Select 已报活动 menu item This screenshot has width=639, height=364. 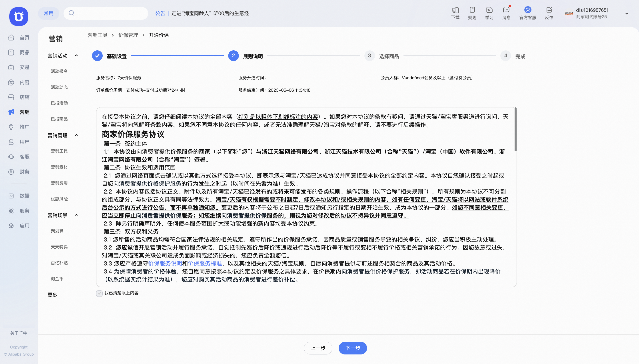tap(59, 103)
